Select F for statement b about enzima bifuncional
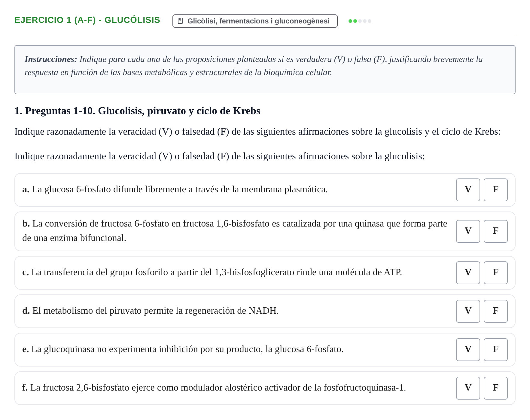This screenshot has height=420, width=530. tap(495, 231)
